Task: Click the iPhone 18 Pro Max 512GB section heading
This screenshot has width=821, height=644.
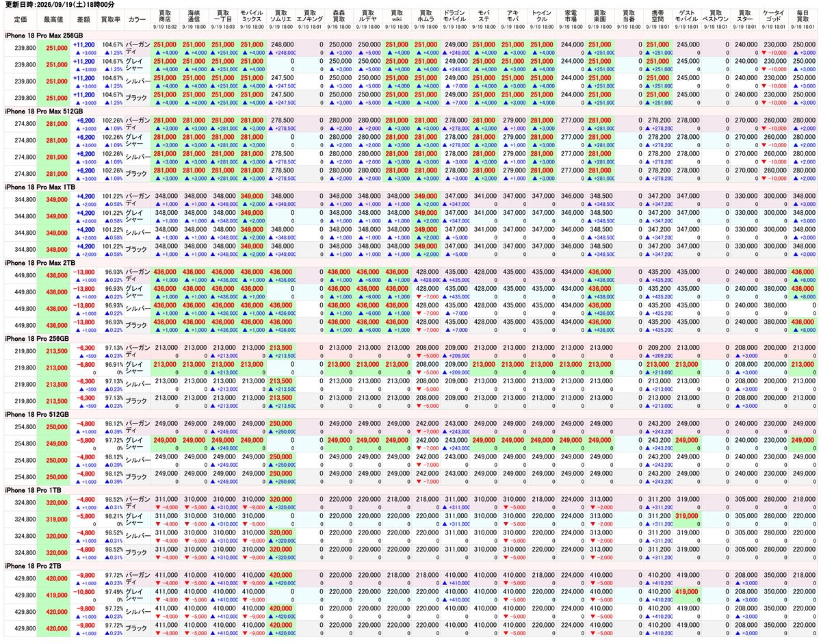Action: pyautogui.click(x=44, y=111)
